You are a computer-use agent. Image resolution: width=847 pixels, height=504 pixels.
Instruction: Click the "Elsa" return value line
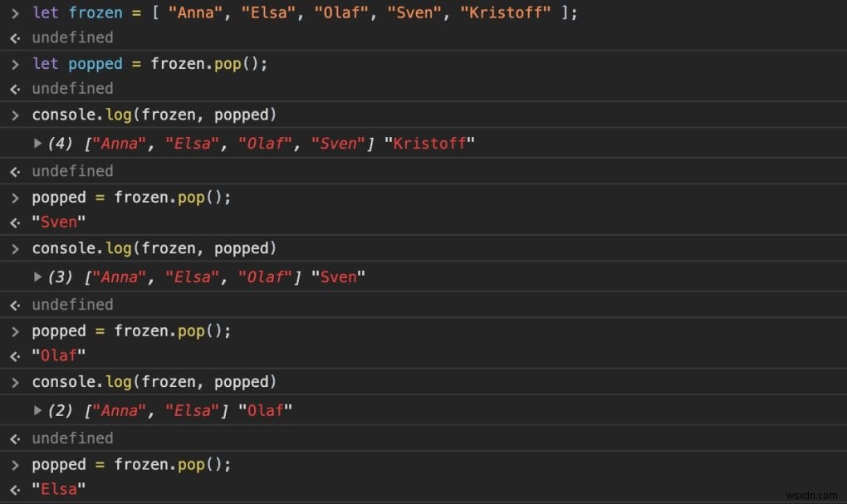[58, 489]
